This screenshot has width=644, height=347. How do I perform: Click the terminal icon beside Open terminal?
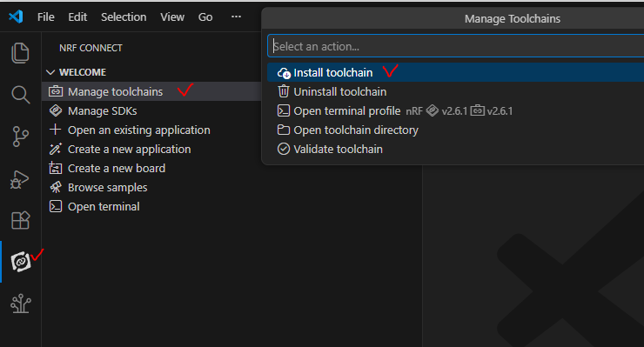[x=56, y=206]
